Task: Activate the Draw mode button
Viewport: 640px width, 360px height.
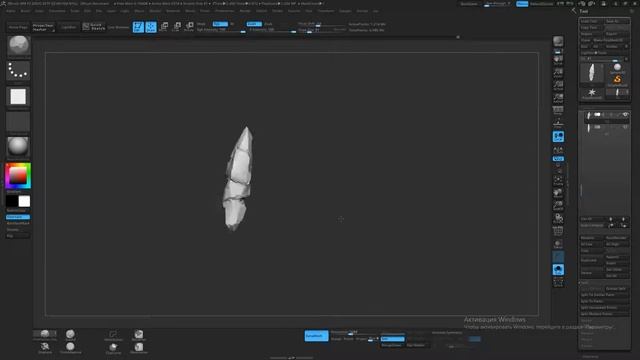Action: (151, 27)
